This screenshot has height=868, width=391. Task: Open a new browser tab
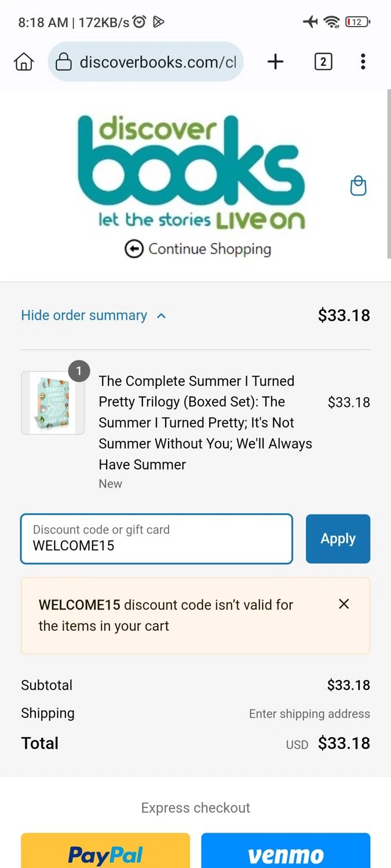(276, 61)
